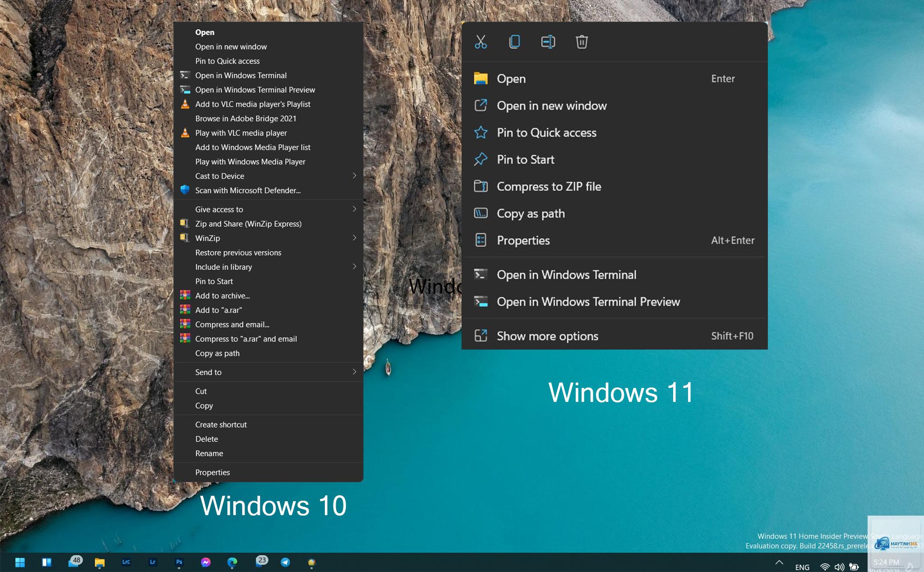Open Messenger from the taskbar

[x=206, y=562]
